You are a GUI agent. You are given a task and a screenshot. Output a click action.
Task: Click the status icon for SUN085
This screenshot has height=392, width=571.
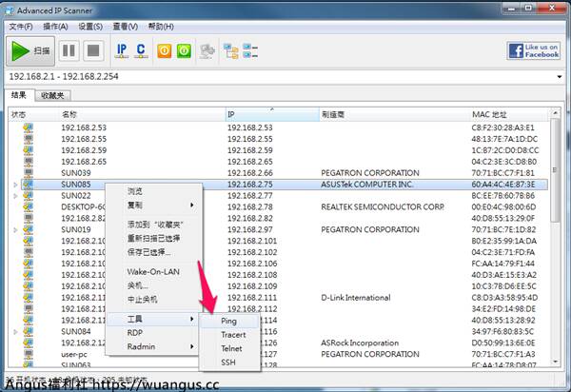(x=28, y=185)
